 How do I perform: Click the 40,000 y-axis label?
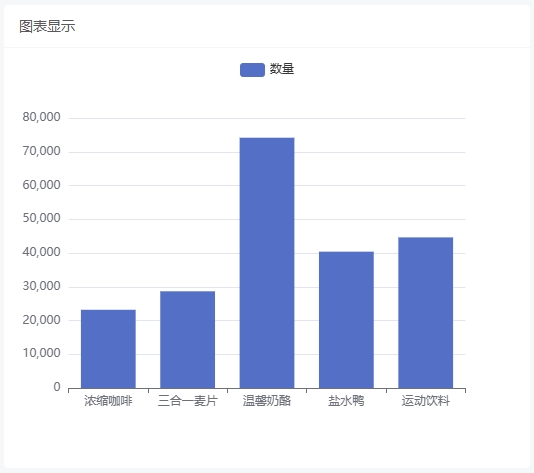pyautogui.click(x=42, y=252)
